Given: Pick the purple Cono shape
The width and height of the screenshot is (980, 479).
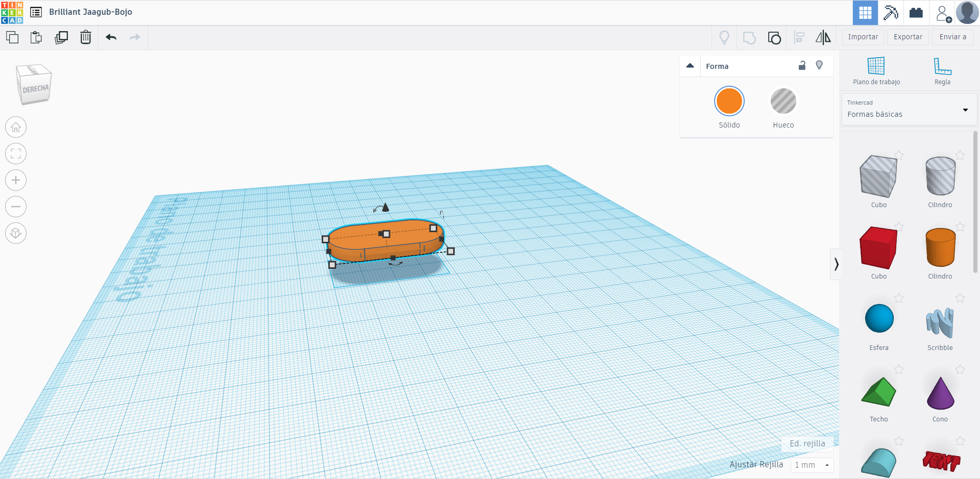Looking at the screenshot, I should click(940, 393).
